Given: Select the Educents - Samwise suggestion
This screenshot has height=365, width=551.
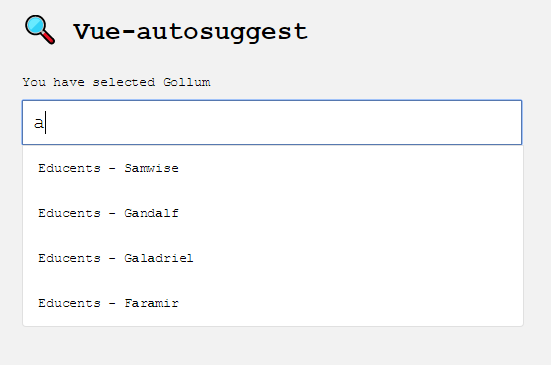Looking at the screenshot, I should [x=273, y=168].
